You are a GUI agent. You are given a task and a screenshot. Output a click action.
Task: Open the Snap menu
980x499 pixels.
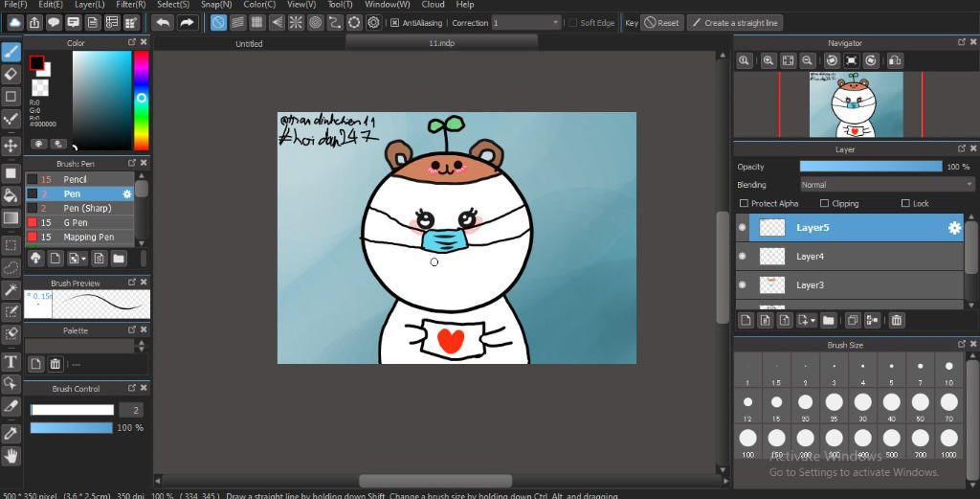216,5
